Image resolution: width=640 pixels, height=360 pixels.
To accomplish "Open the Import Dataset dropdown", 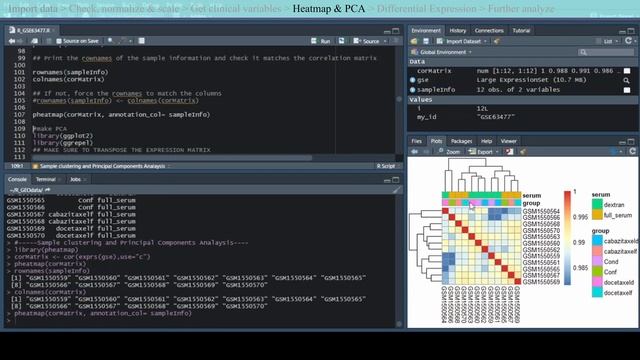I will pyautogui.click(x=462, y=41).
